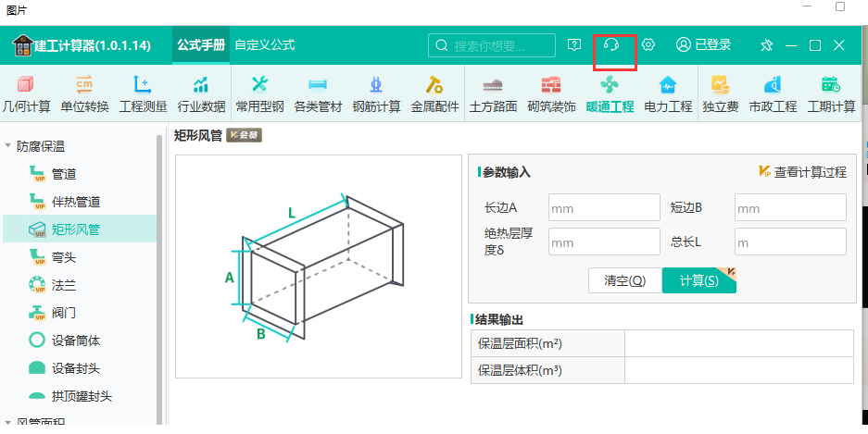Open the help question mark icon

tap(574, 44)
